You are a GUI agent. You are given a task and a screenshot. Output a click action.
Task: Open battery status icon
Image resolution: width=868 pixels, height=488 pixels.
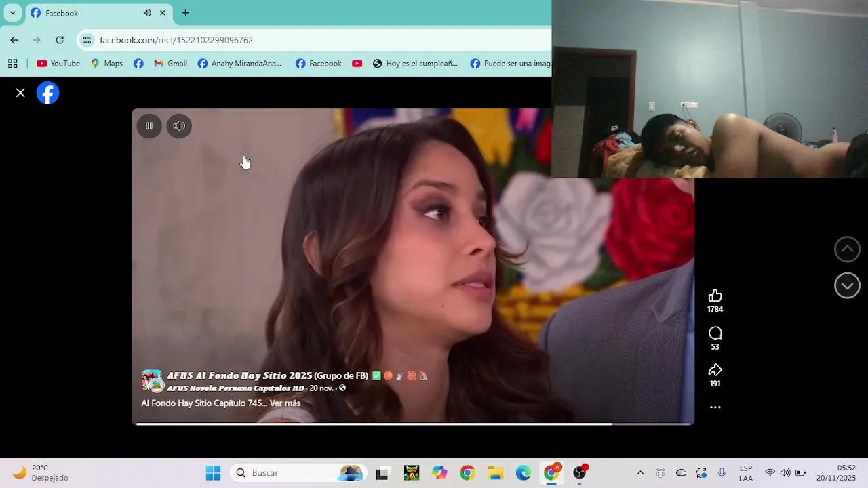[800, 473]
